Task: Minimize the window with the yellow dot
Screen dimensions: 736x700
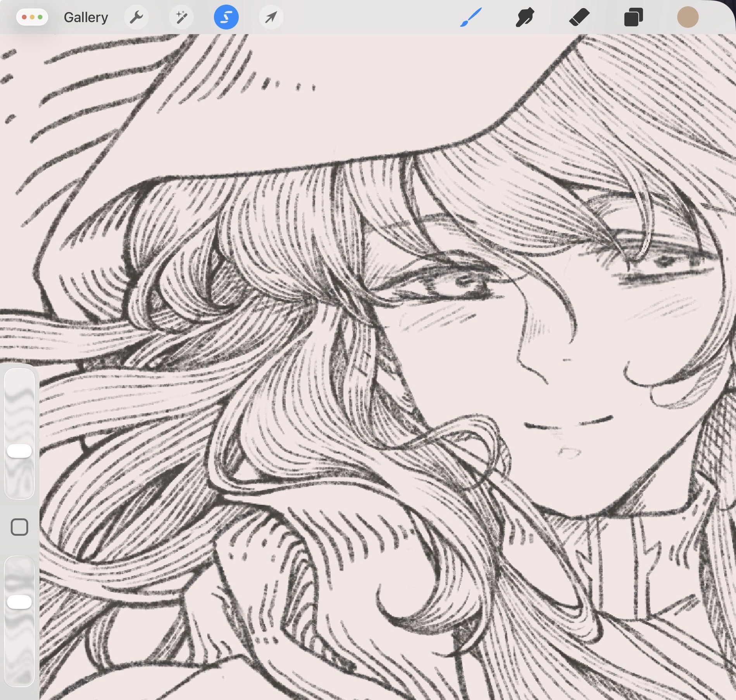Action: click(x=32, y=17)
